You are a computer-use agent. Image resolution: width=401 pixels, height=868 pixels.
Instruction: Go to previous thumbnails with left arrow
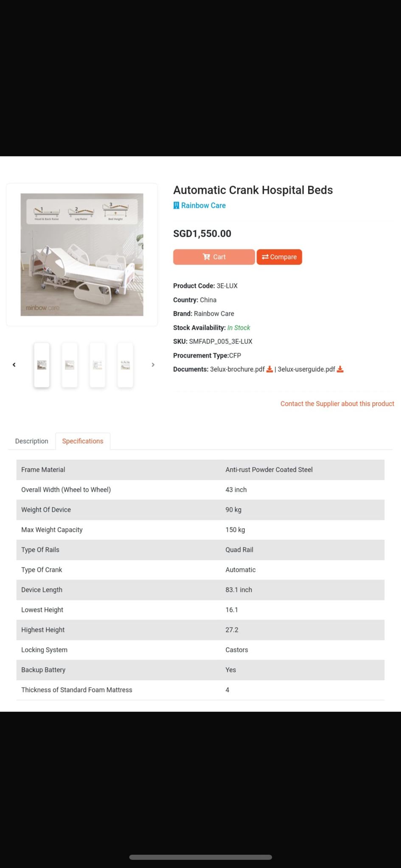point(14,364)
